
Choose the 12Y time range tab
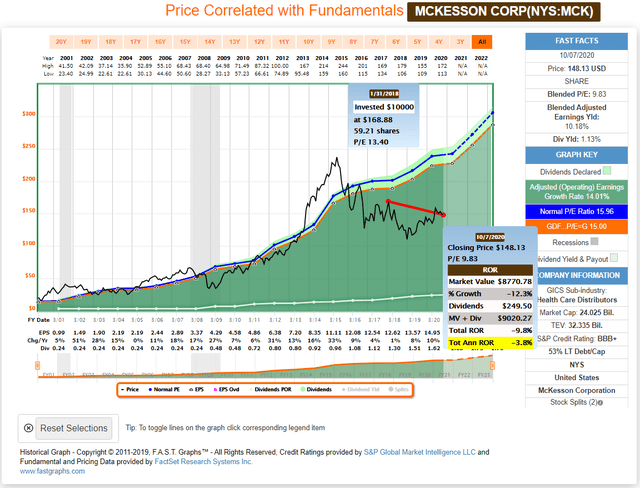[259, 42]
